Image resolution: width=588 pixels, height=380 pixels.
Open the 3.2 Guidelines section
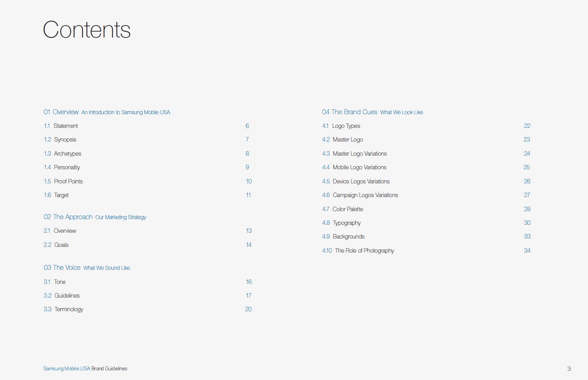coord(67,295)
